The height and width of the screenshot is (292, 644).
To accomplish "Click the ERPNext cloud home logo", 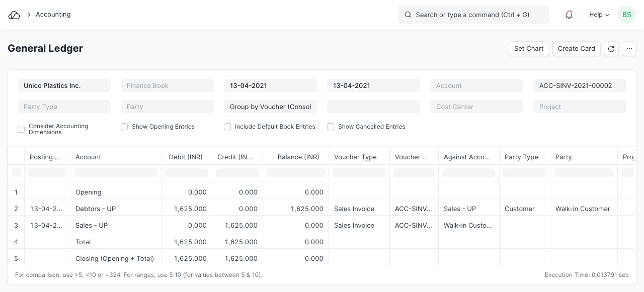I will 14,15.
